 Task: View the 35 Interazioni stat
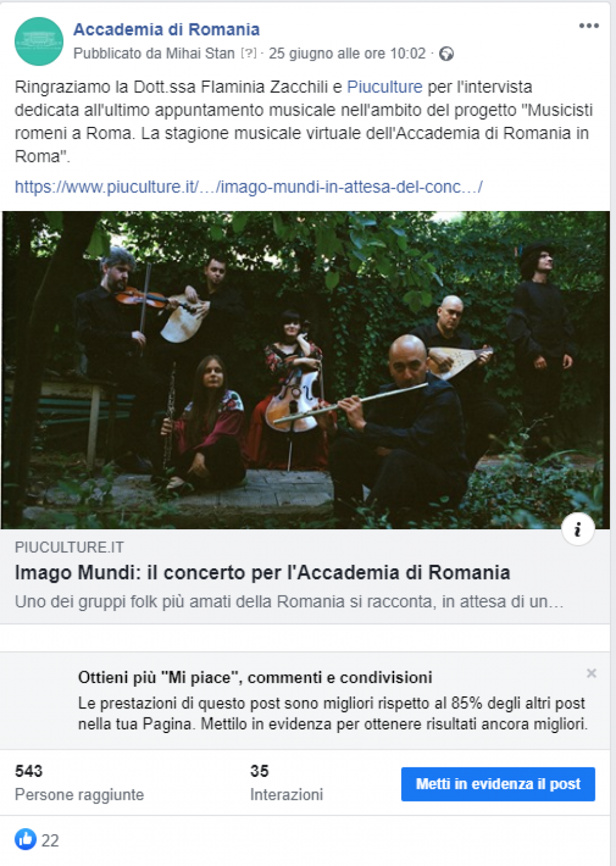(x=286, y=782)
